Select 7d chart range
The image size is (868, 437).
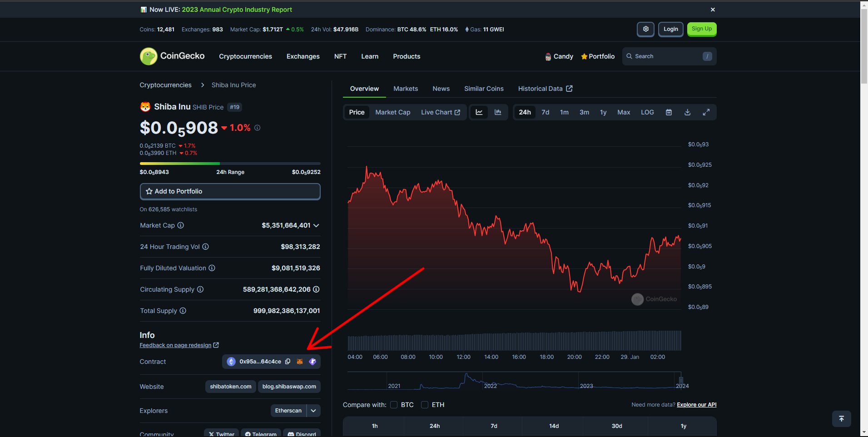coord(546,112)
